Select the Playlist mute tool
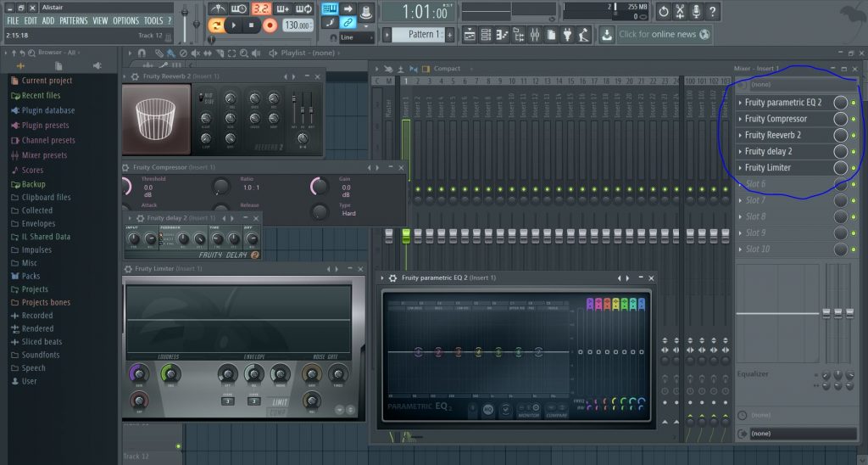Screen dimensions: 868x465 (x=196, y=53)
